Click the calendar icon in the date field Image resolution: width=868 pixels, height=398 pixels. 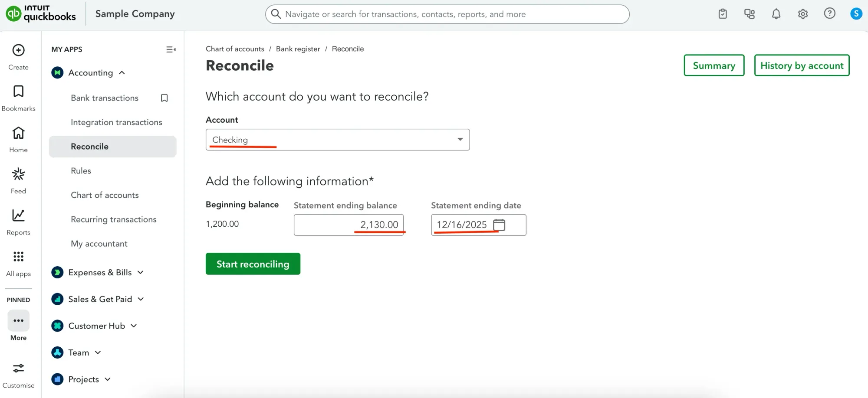tap(500, 225)
